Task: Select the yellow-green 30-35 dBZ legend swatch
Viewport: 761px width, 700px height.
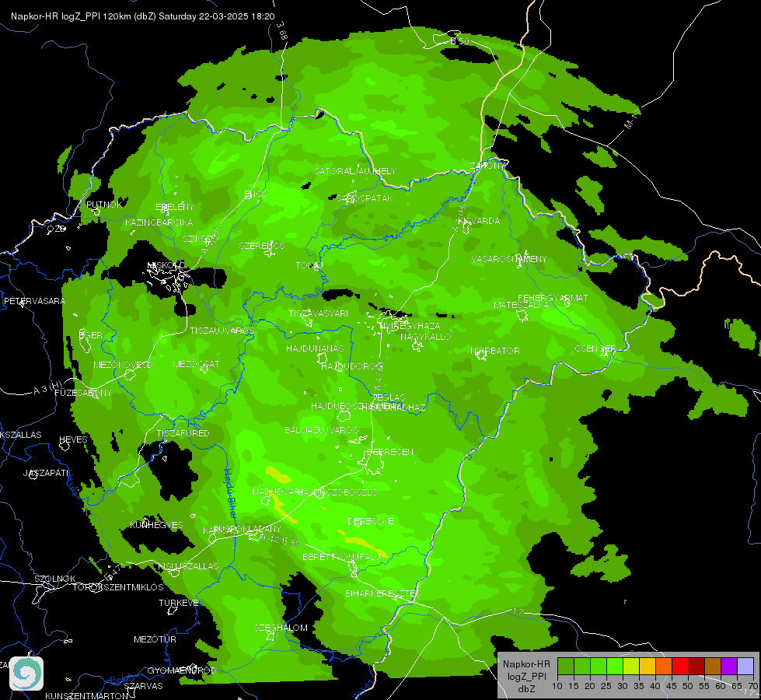Action: 631,666
